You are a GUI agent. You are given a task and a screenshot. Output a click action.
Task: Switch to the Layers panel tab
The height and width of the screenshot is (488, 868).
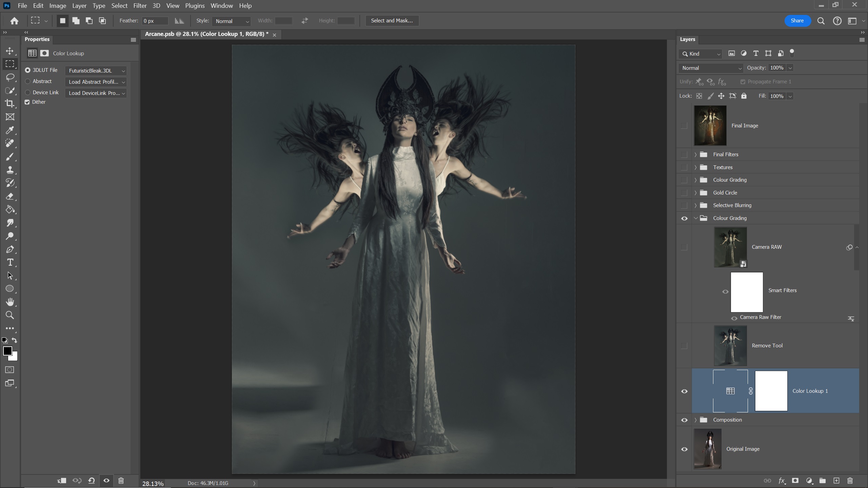coord(688,39)
